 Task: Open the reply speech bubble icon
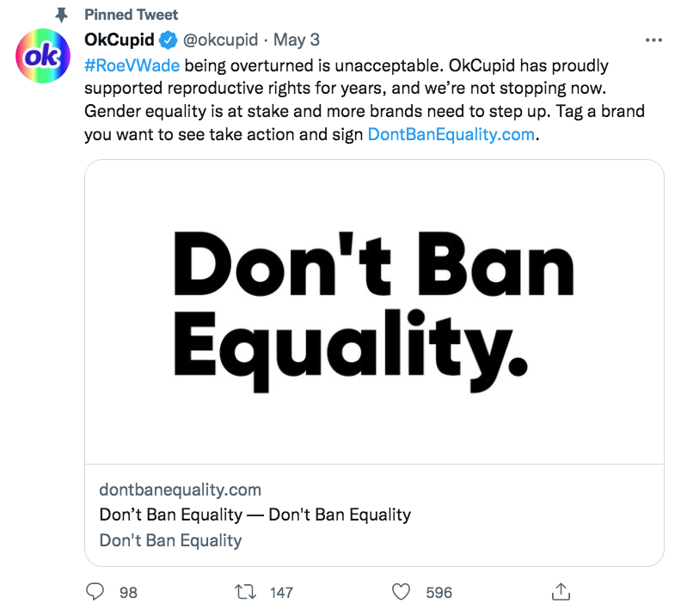[x=96, y=592]
